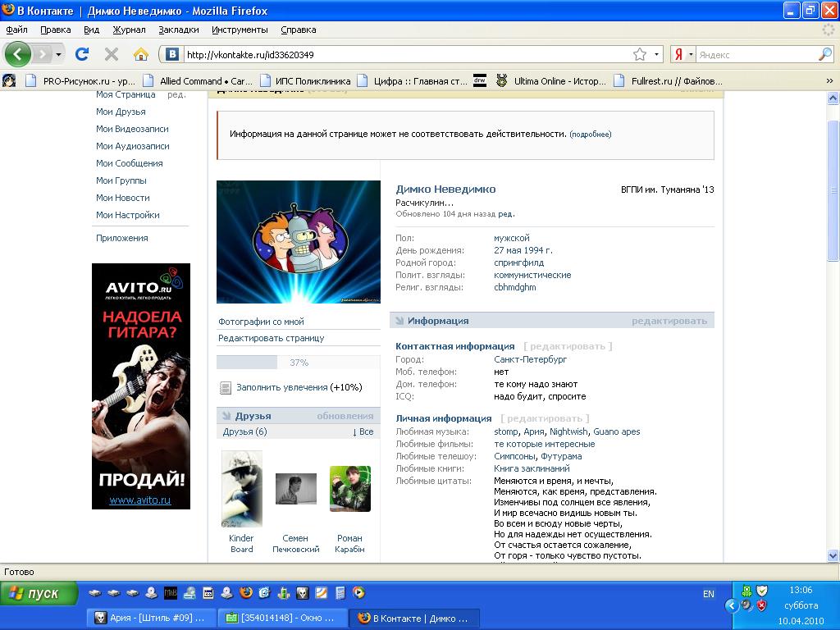Image resolution: width=840 pixels, height=630 pixels.
Task: Go to the Home page icon
Action: (x=141, y=54)
